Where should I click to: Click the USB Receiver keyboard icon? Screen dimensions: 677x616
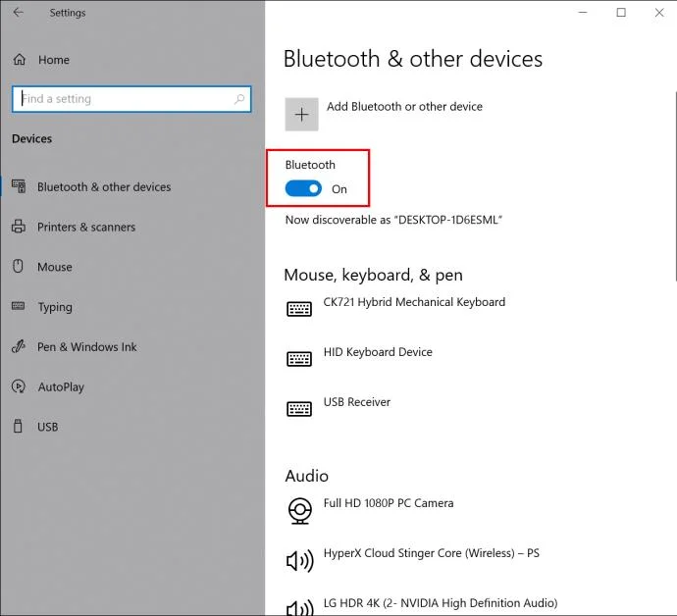point(299,409)
